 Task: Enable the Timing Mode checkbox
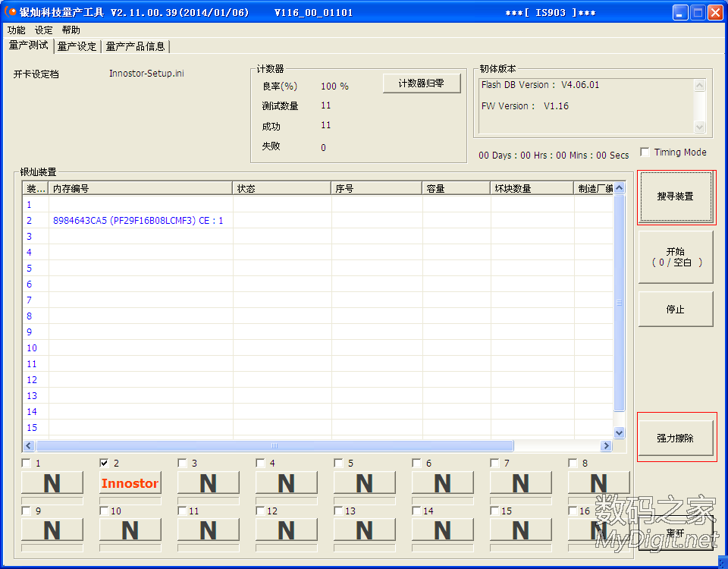[645, 152]
